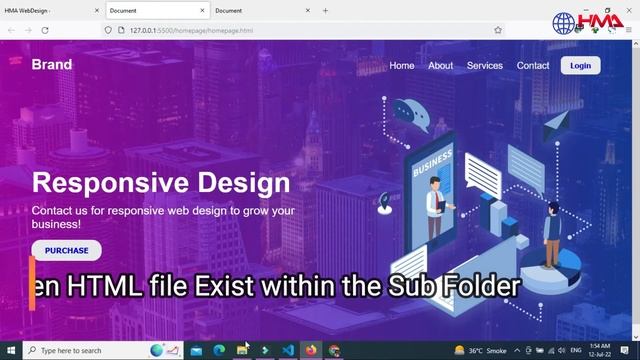Image resolution: width=640 pixels, height=360 pixels.
Task: Select the active Document tab
Action: coord(158,11)
